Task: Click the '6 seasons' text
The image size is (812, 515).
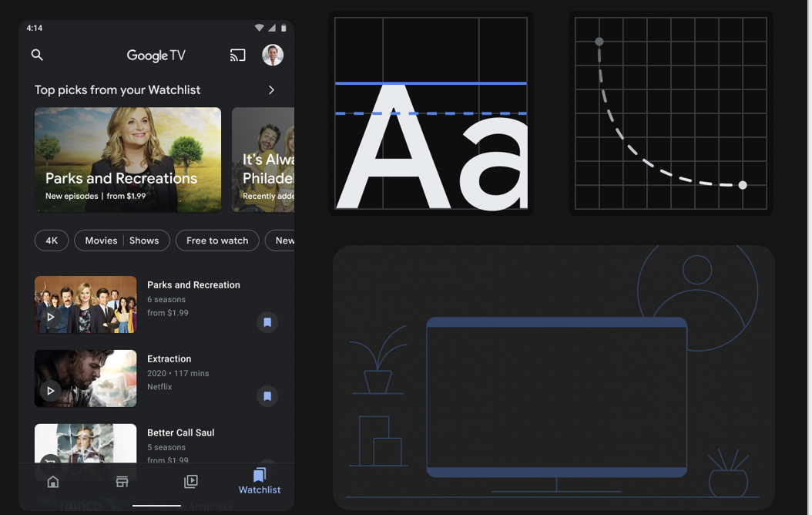Action: coord(166,299)
